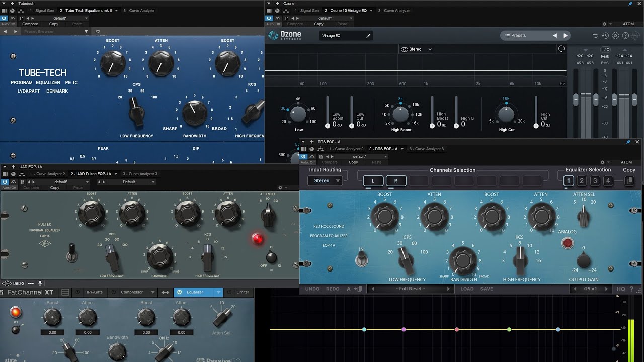Click Fat Channel swap arrows icon
The width and height of the screenshot is (644, 362).
(165, 292)
